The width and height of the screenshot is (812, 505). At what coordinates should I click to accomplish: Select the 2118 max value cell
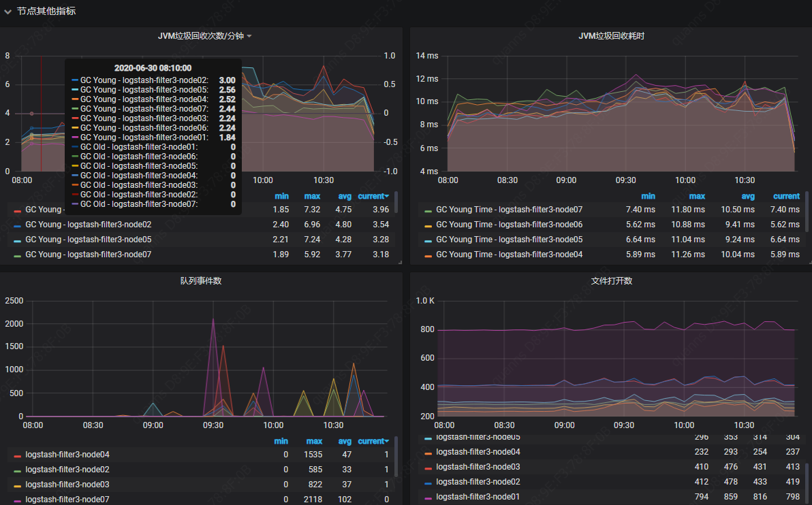(313, 500)
